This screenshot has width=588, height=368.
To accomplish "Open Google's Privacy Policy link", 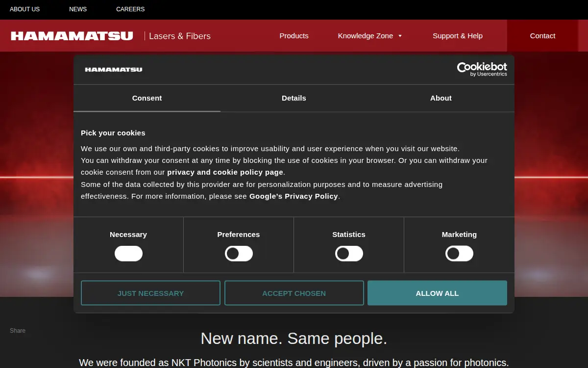I will coord(294,196).
